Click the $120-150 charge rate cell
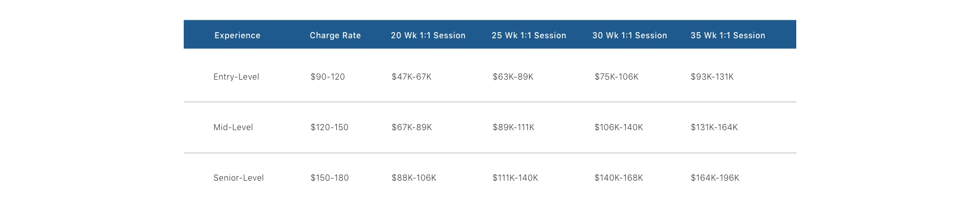The height and width of the screenshot is (222, 980). tap(329, 127)
